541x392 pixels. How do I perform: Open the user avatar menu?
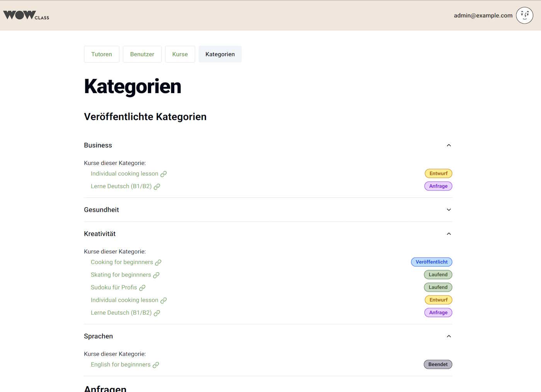point(524,15)
